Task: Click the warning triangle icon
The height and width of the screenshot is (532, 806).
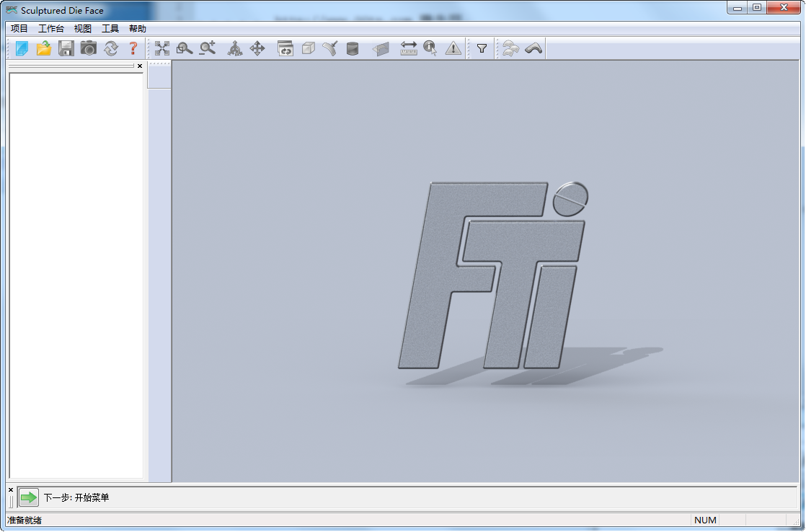Action: pos(453,48)
